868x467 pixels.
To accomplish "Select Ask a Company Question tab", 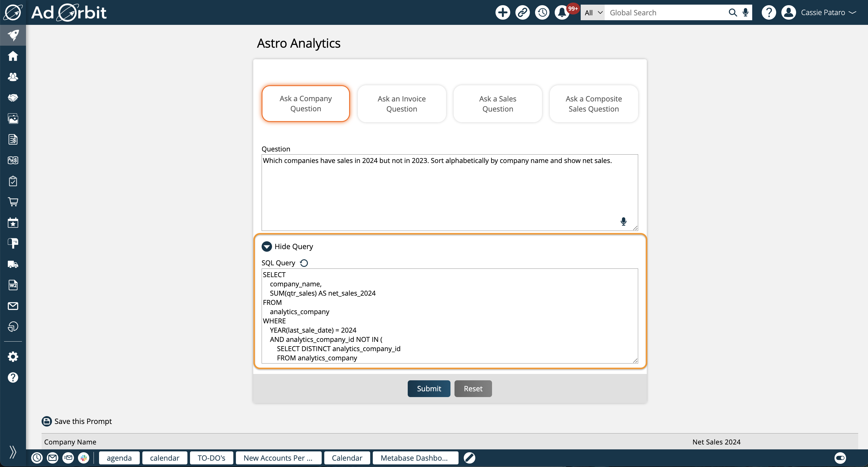I will (x=306, y=103).
